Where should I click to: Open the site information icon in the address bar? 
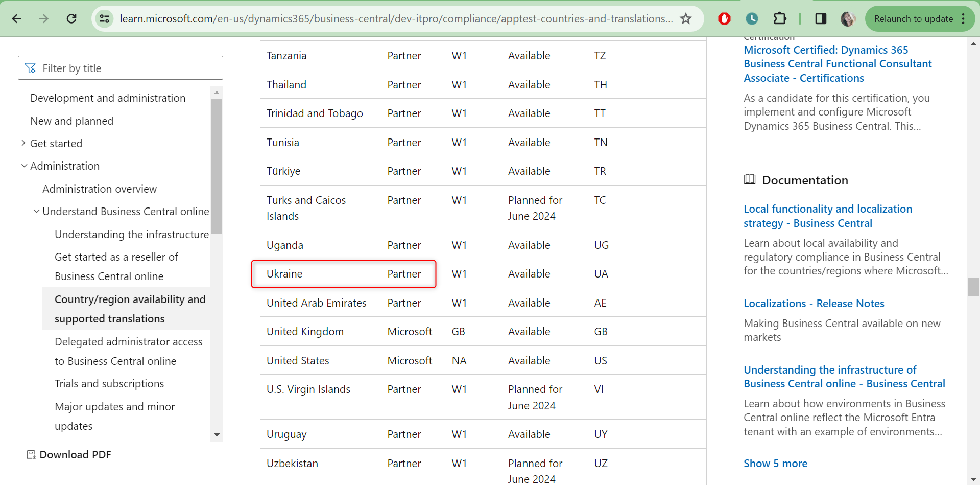[104, 19]
